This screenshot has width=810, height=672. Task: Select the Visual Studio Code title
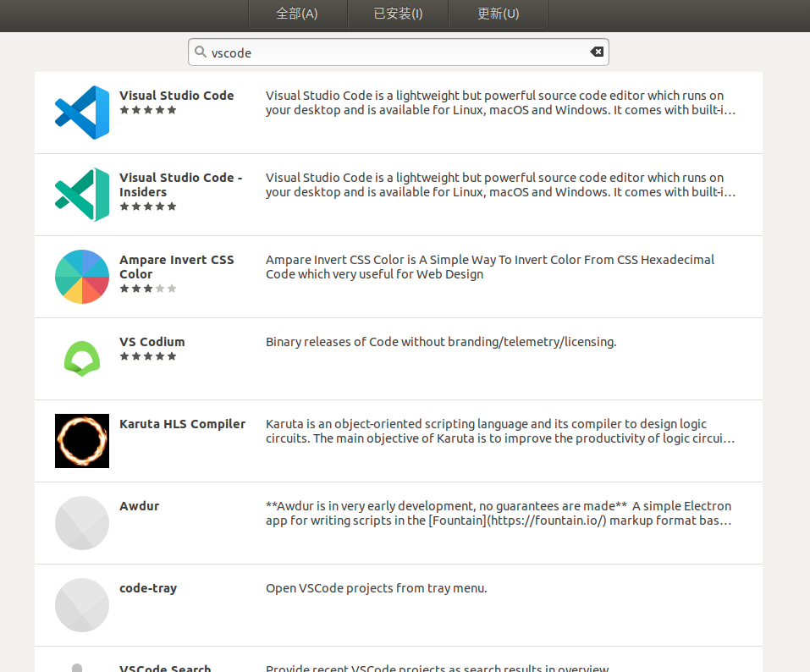click(x=177, y=96)
